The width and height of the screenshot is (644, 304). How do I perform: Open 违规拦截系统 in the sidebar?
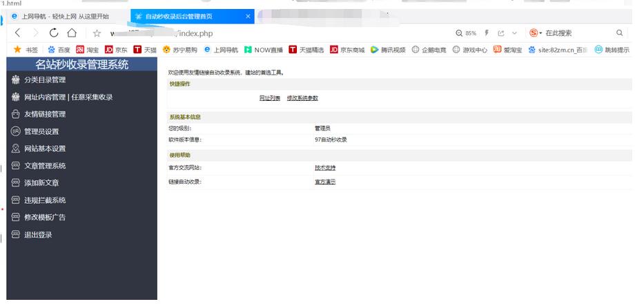45,200
